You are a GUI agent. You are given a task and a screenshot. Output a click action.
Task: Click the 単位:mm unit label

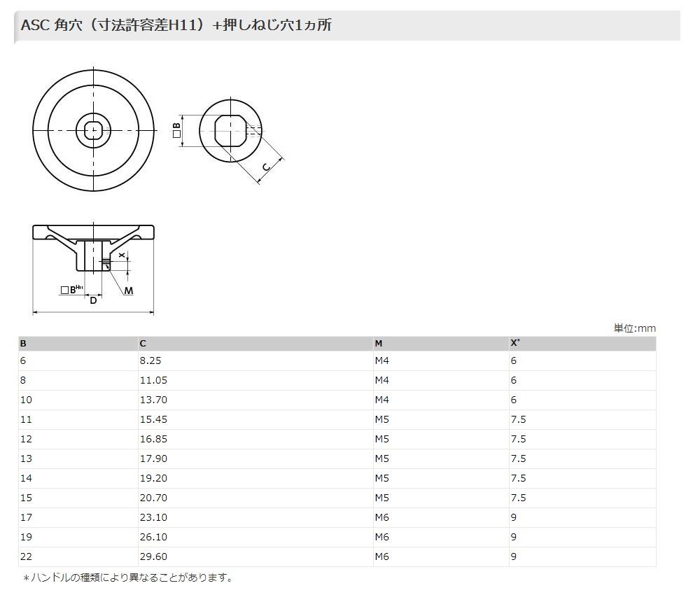(634, 328)
